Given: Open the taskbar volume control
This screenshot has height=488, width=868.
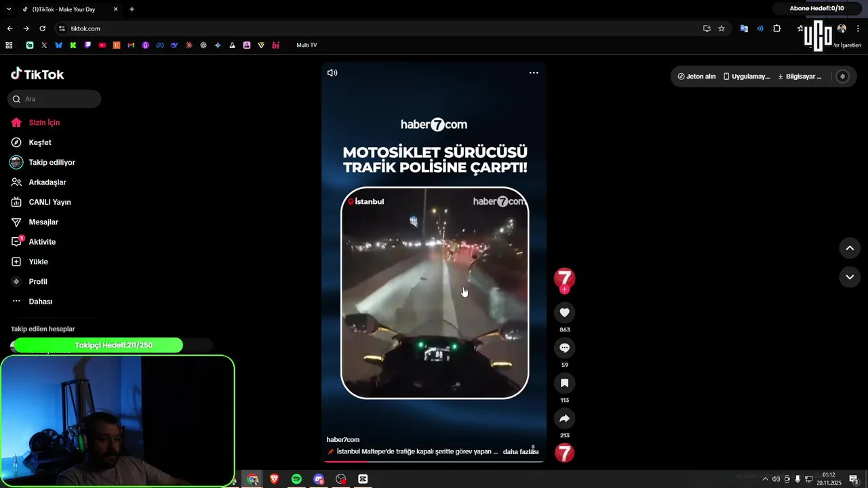Looking at the screenshot, I should coord(776,479).
